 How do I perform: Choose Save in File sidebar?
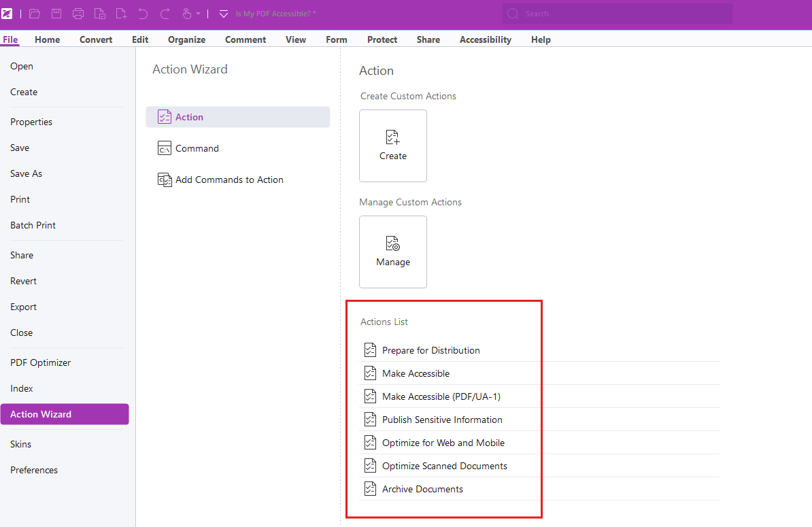(x=20, y=148)
